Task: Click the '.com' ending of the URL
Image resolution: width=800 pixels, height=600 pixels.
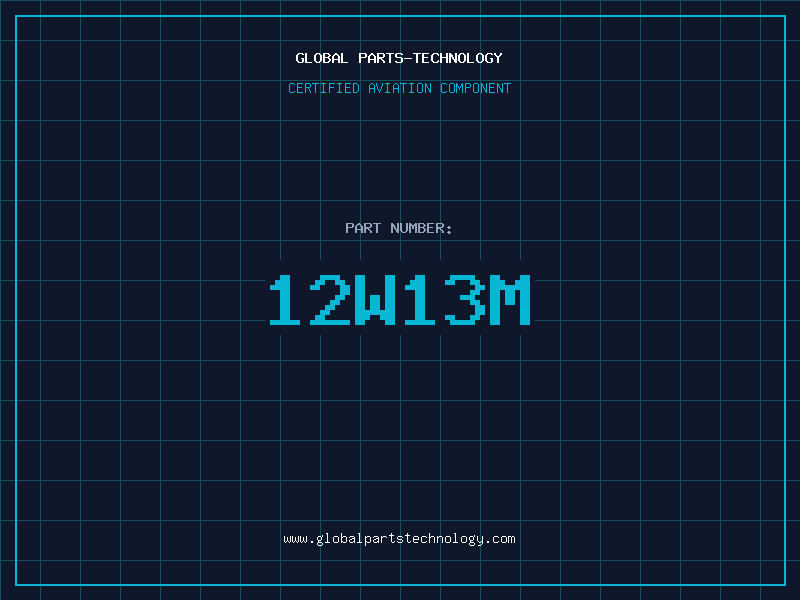Action: click(500, 539)
